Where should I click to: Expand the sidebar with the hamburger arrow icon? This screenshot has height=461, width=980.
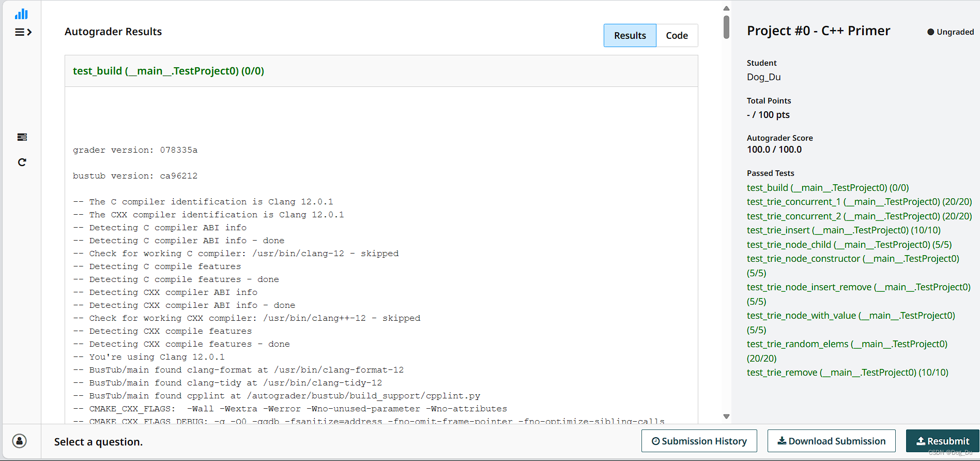point(23,32)
